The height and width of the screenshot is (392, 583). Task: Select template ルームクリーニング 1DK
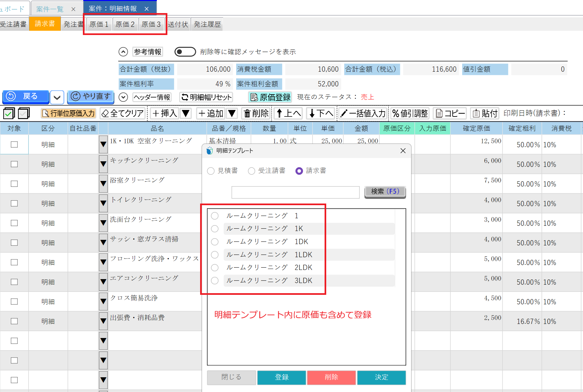pyautogui.click(x=215, y=242)
